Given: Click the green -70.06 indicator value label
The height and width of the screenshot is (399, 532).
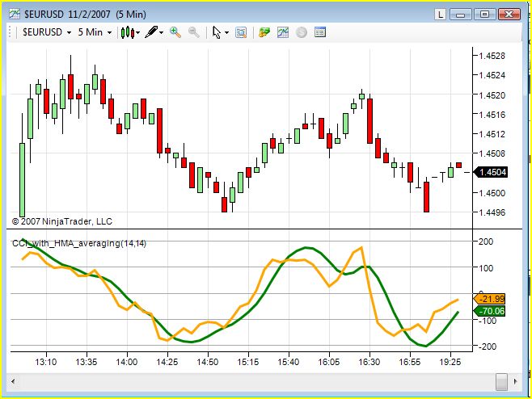Looking at the screenshot, I should (x=489, y=311).
